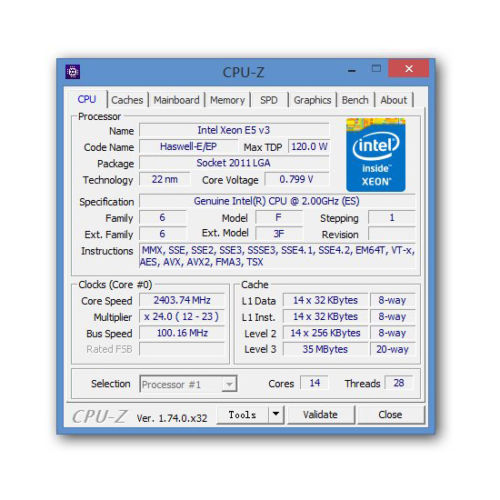Viewport: 500px width, 500px height.
Task: Open the SPD tab
Action: click(269, 100)
